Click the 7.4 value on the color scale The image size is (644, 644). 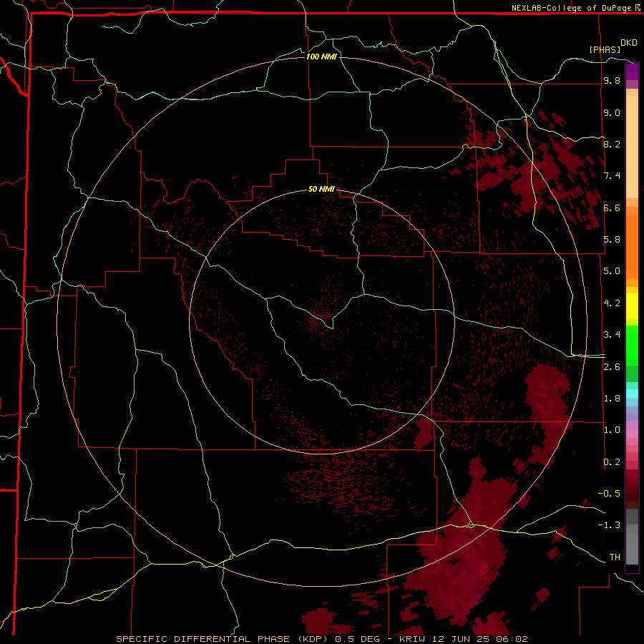[x=612, y=176]
